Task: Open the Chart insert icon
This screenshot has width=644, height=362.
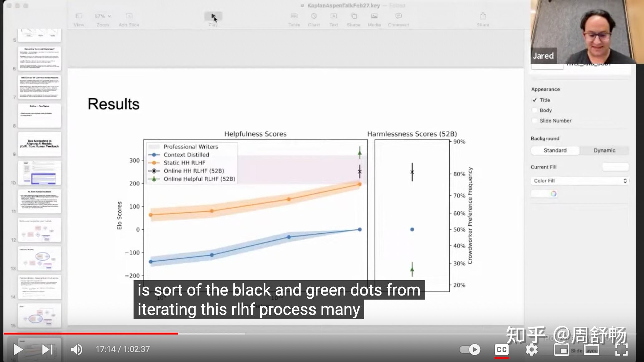Action: pyautogui.click(x=314, y=16)
